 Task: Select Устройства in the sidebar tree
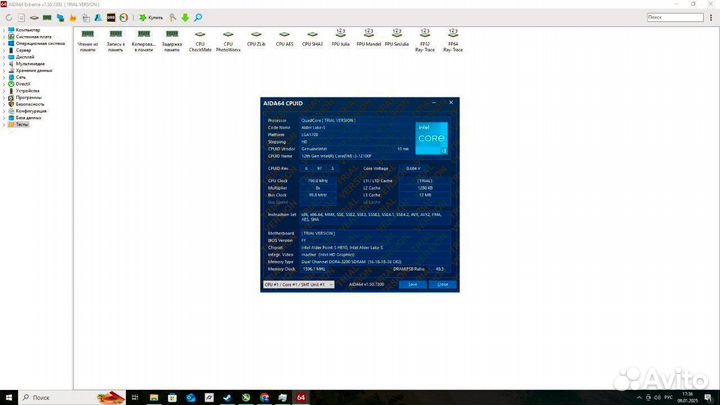pyautogui.click(x=28, y=91)
